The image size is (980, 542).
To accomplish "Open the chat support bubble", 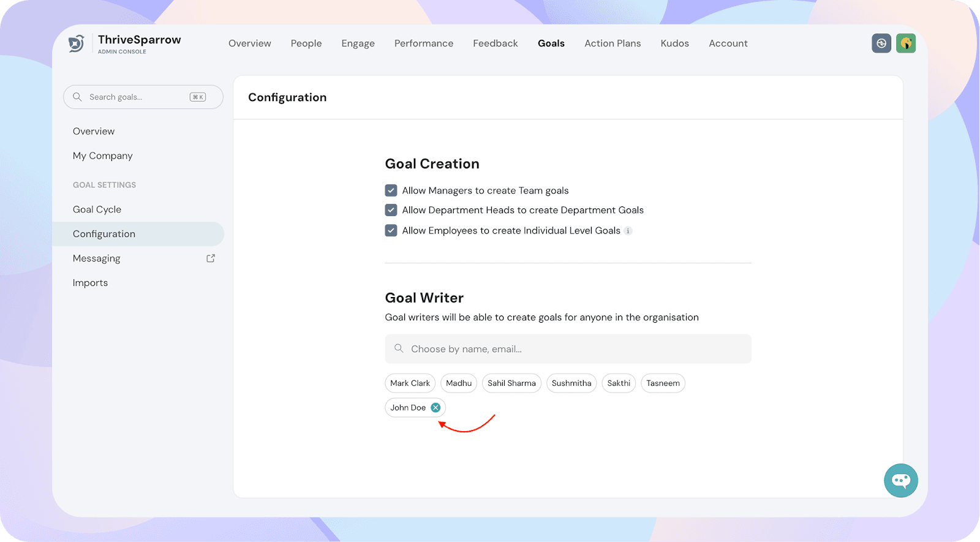I will coord(900,480).
